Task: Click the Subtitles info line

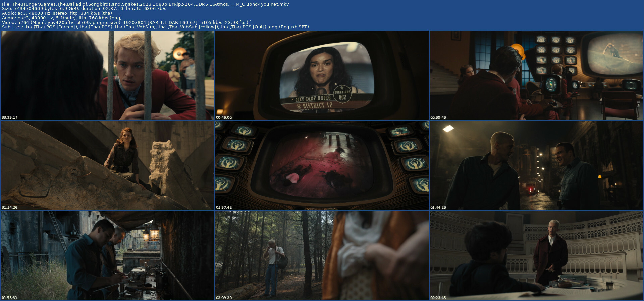Action: (x=155, y=27)
